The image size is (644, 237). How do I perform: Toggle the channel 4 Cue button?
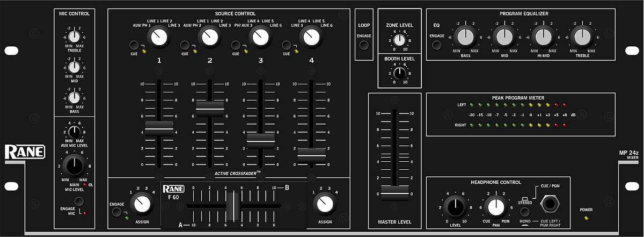click(x=286, y=45)
